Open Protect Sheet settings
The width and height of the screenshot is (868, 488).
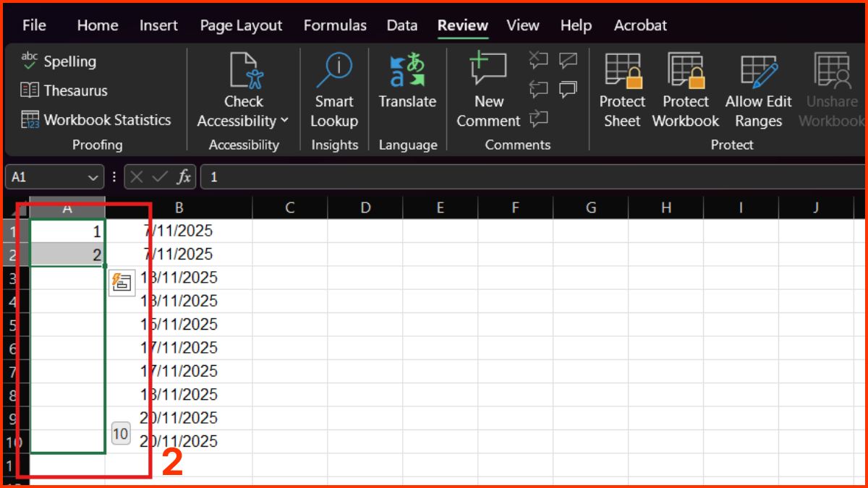coord(621,90)
